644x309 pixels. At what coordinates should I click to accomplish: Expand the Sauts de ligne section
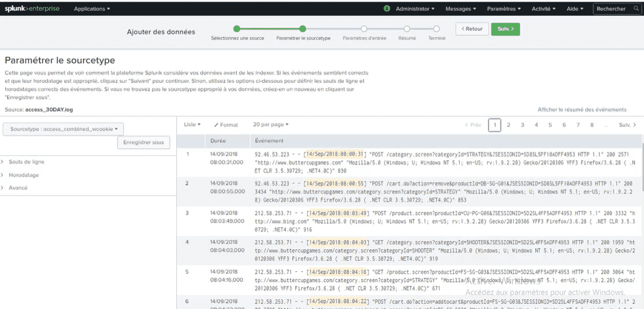tap(26, 162)
